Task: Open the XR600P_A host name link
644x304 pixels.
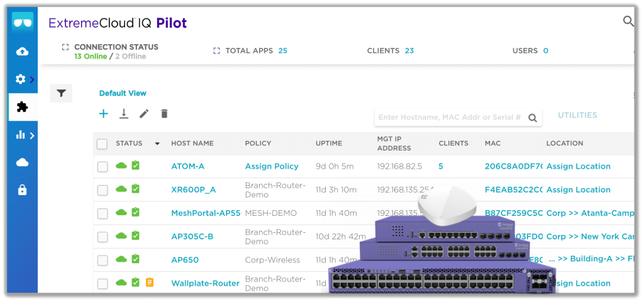Action: pos(194,190)
